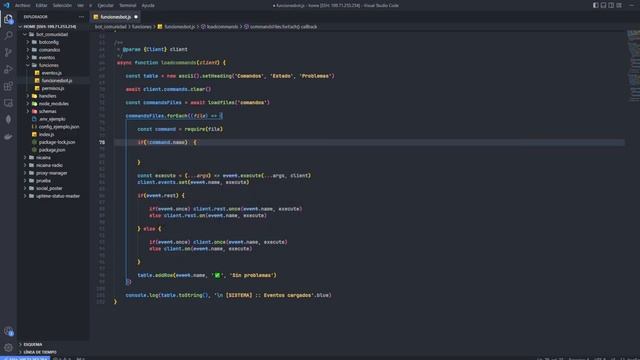This screenshot has width=640, height=360.
Task: Open package.json in the file tree
Action: (53, 150)
